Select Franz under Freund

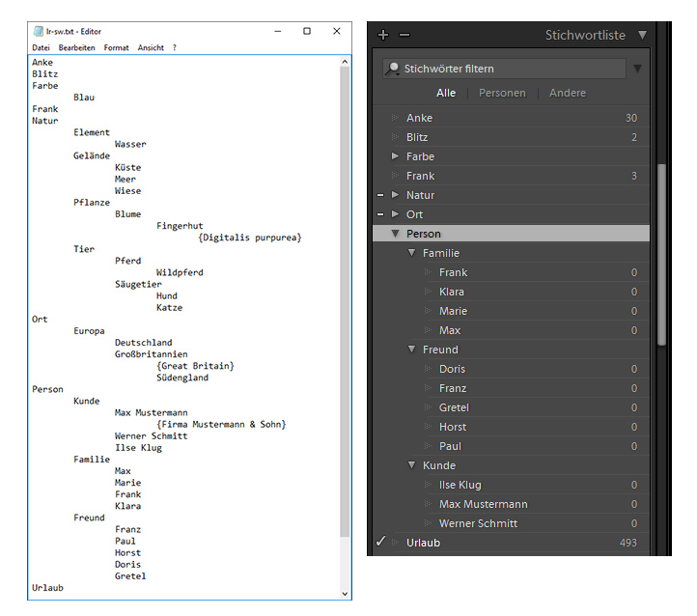pyautogui.click(x=512, y=388)
